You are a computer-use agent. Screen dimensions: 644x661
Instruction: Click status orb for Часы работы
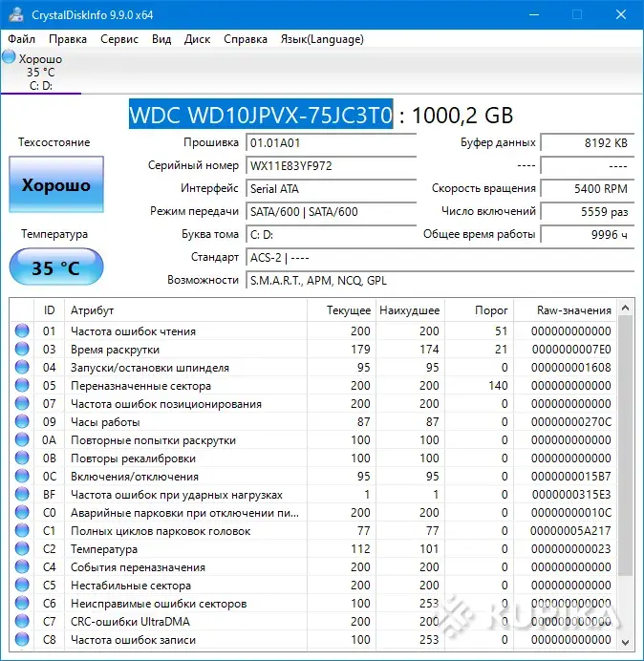click(22, 421)
